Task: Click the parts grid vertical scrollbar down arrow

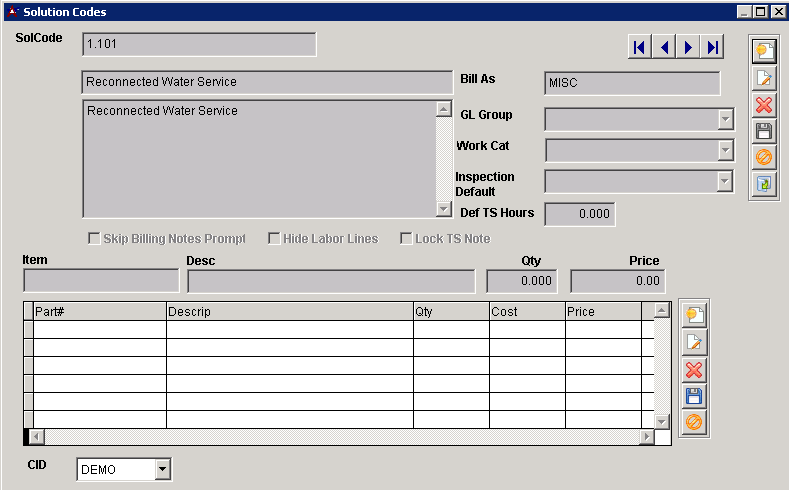Action: (x=660, y=422)
